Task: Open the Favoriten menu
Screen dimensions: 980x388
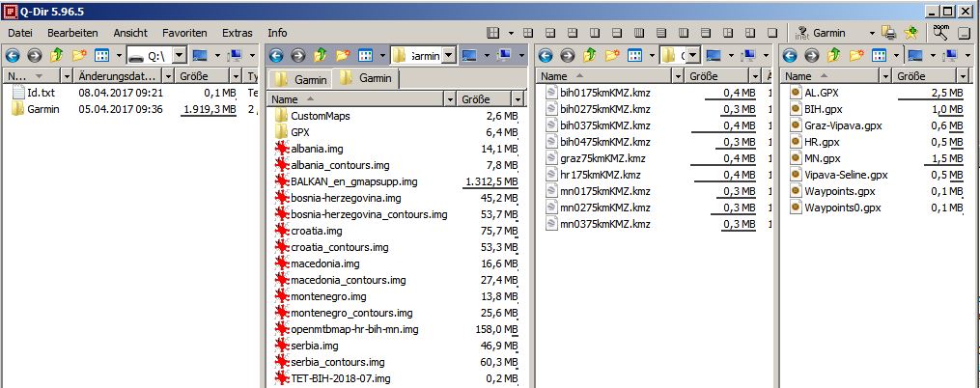Action: click(183, 33)
